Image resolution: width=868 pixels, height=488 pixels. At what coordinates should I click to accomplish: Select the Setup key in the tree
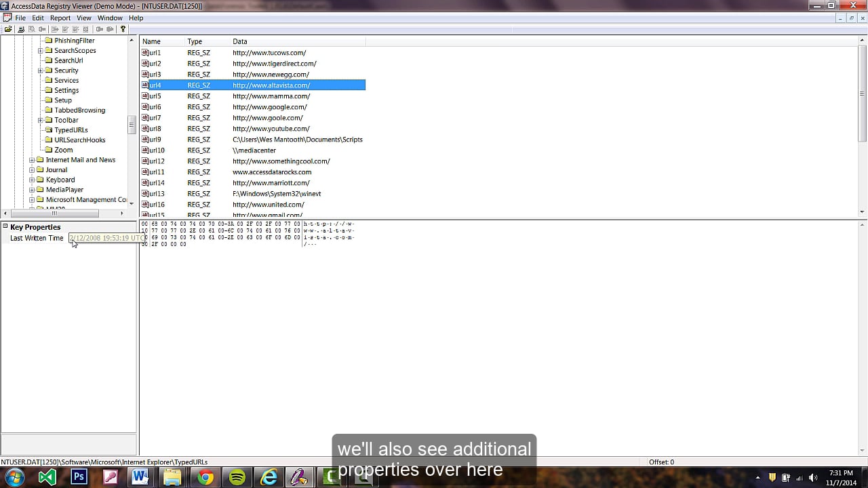tap(63, 100)
